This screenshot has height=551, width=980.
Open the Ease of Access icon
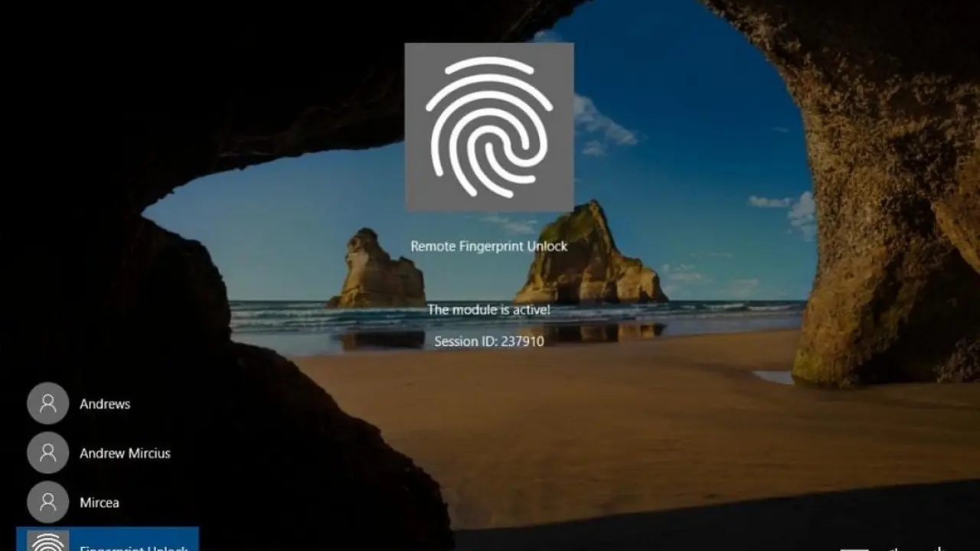pos(896,548)
